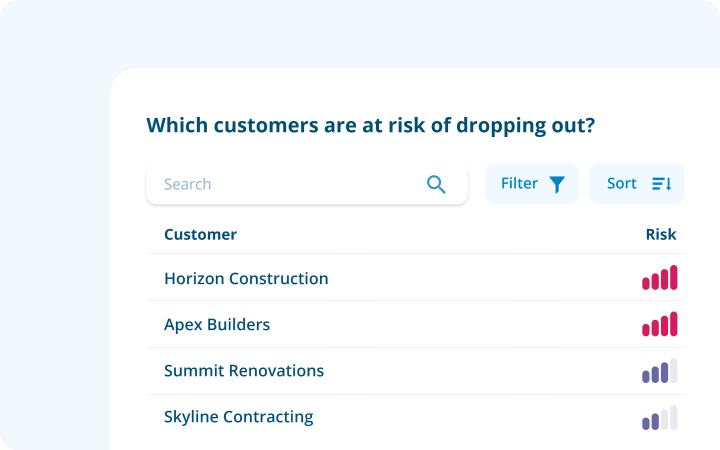The image size is (720, 450).
Task: Open the Filter button
Action: coord(532,184)
